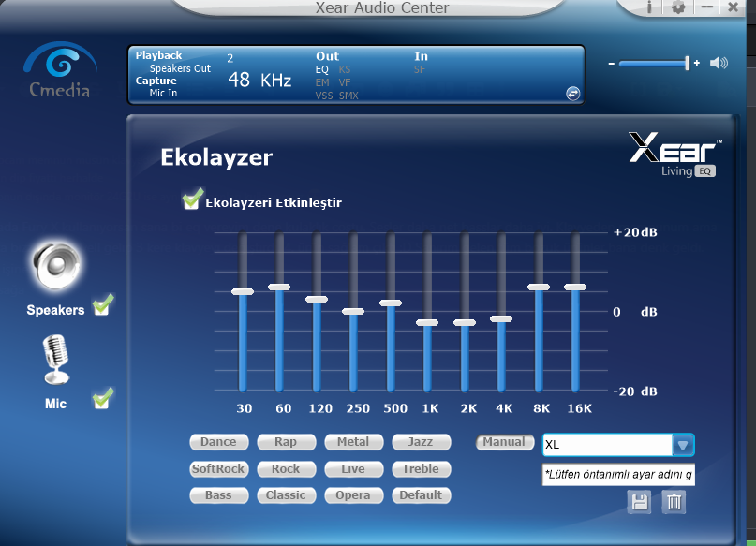Click the 2K band slider handle

click(x=465, y=322)
